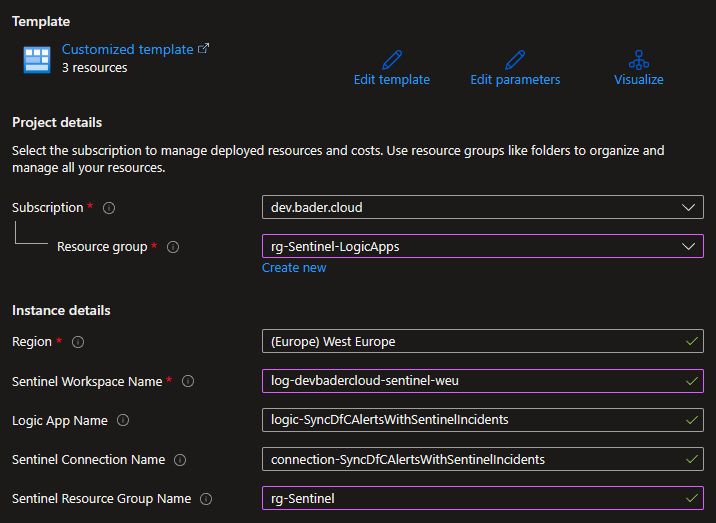Open the Subscription dropdown dev.bader.cloud
The width and height of the screenshot is (716, 523).
tap(483, 207)
